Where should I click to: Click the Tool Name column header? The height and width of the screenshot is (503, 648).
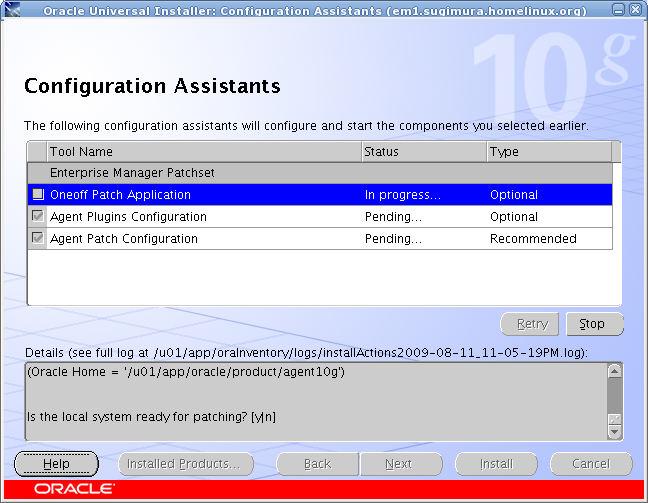click(x=204, y=152)
